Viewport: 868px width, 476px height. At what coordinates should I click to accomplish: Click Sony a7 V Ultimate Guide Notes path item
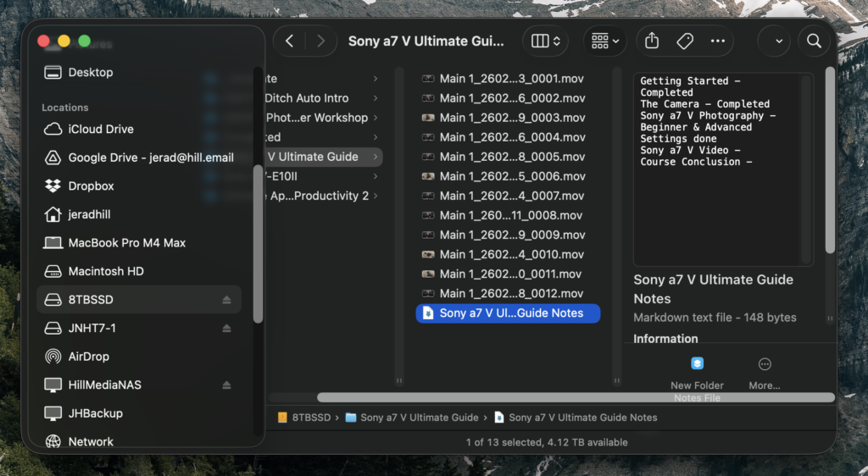coord(576,418)
